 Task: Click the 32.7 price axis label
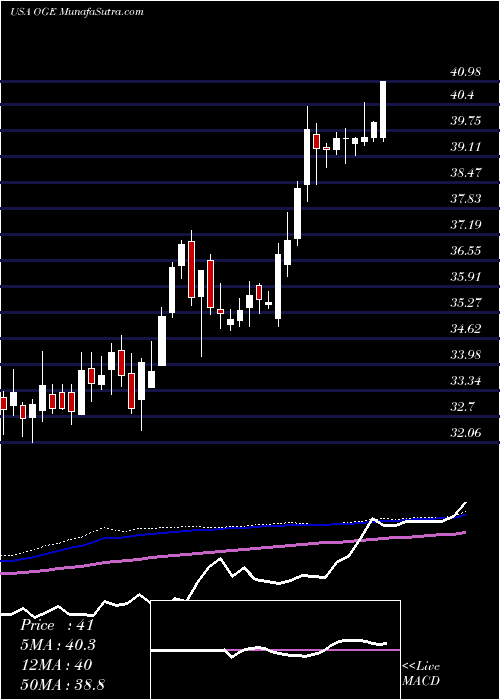pyautogui.click(x=461, y=406)
